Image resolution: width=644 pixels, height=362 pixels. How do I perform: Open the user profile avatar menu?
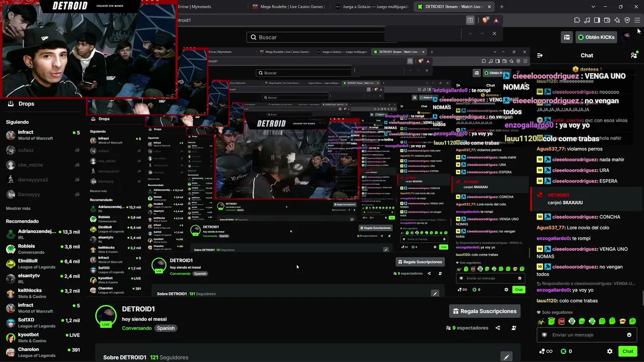click(626, 37)
